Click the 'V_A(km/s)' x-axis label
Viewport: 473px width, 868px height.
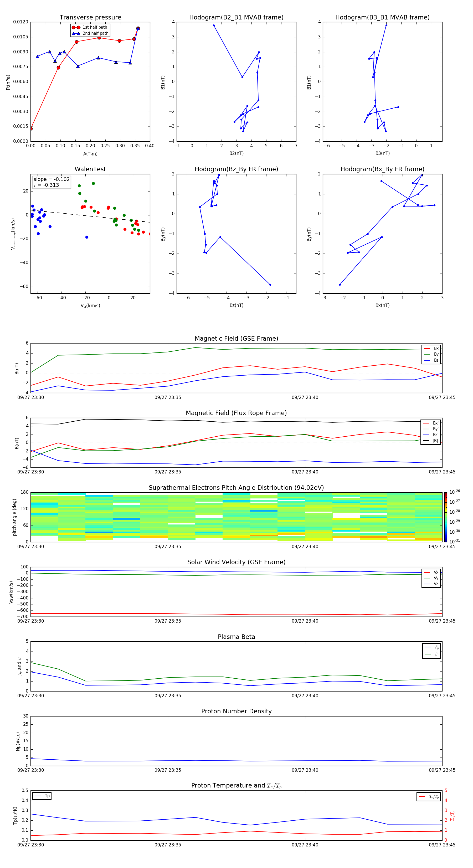(90, 306)
